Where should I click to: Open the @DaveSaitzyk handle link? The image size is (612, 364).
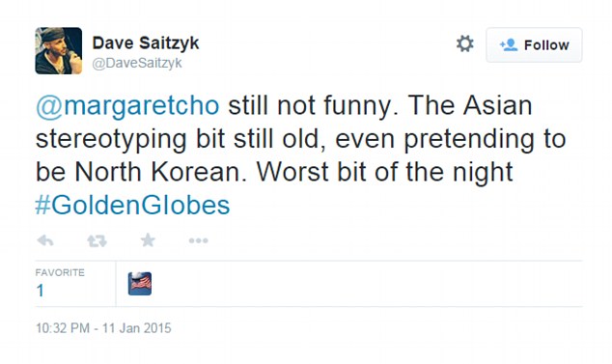point(137,63)
